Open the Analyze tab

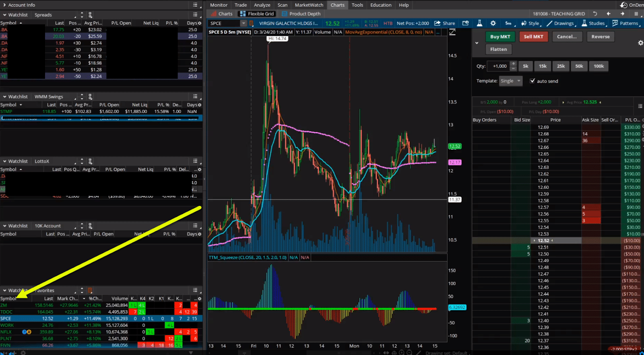262,5
